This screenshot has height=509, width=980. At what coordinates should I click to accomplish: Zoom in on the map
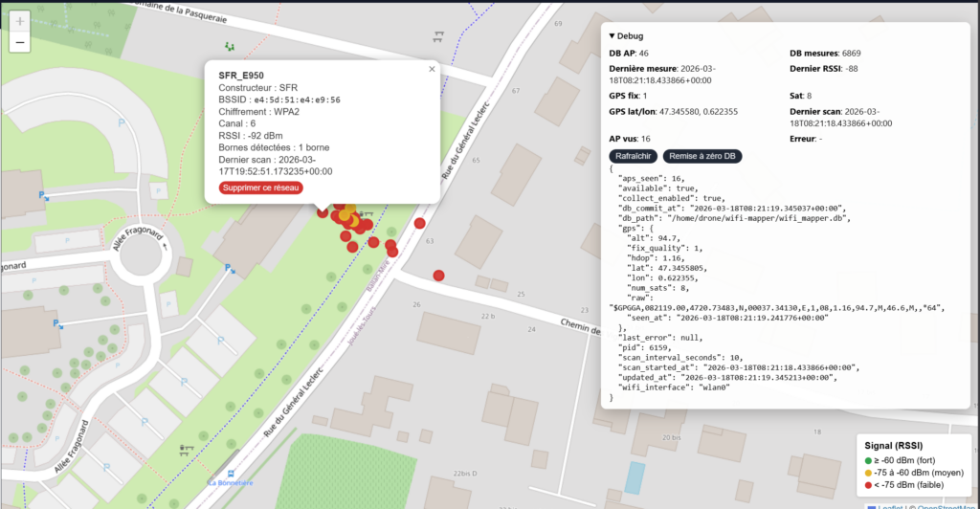tap(21, 20)
